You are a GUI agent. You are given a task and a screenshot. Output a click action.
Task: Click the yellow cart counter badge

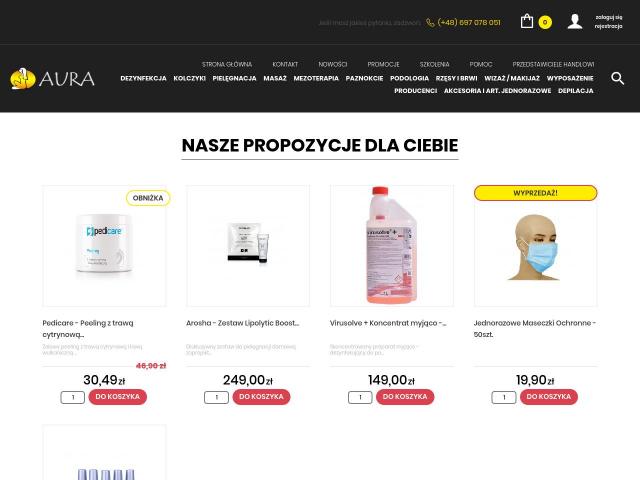click(x=545, y=22)
